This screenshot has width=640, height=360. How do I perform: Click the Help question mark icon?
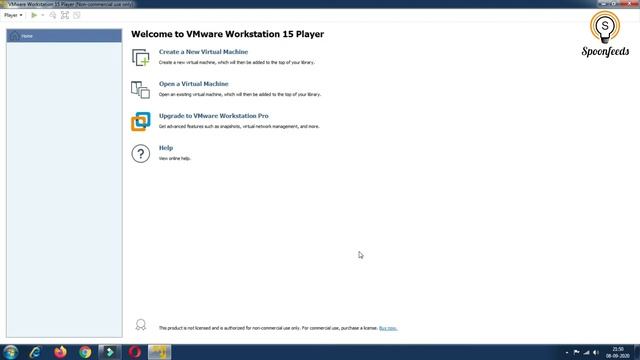tap(141, 154)
